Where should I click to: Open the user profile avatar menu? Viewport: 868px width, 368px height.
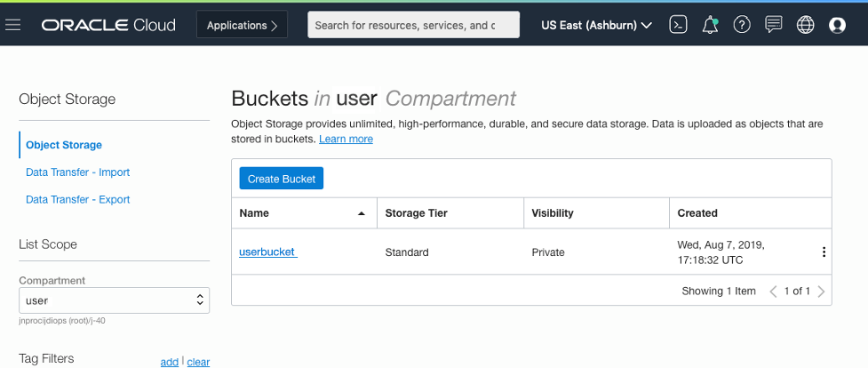tap(837, 25)
